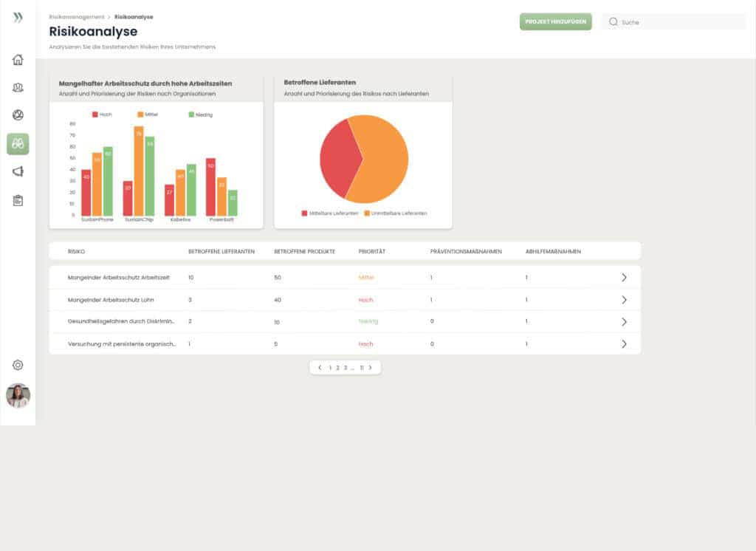Select page 3 in pagination
Screen dimensions: 756x551
coord(346,368)
